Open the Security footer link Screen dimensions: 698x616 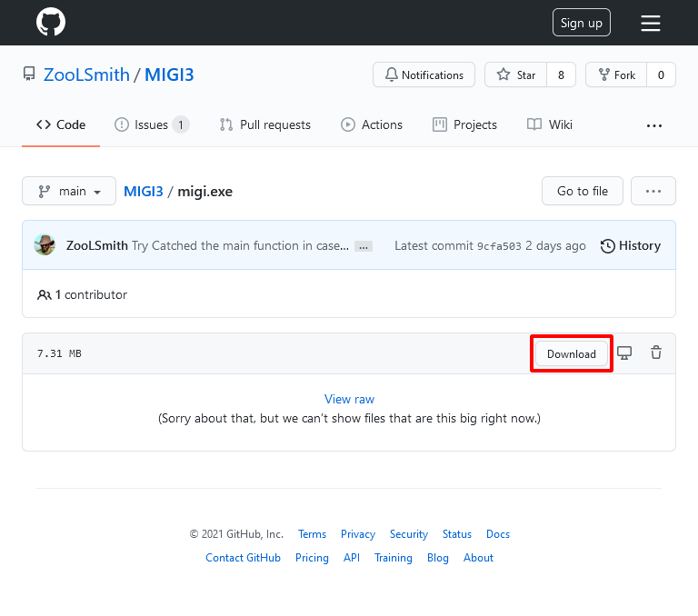click(x=409, y=534)
